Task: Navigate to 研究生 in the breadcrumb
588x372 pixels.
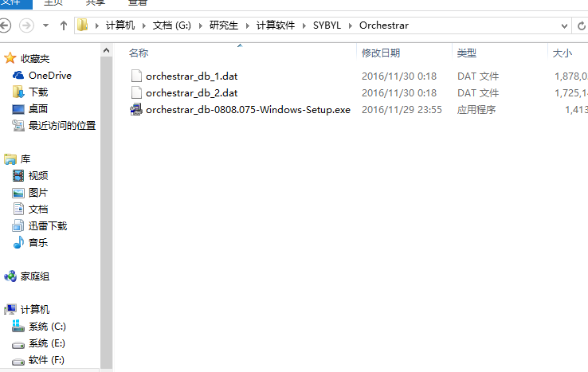Action: coord(224,25)
